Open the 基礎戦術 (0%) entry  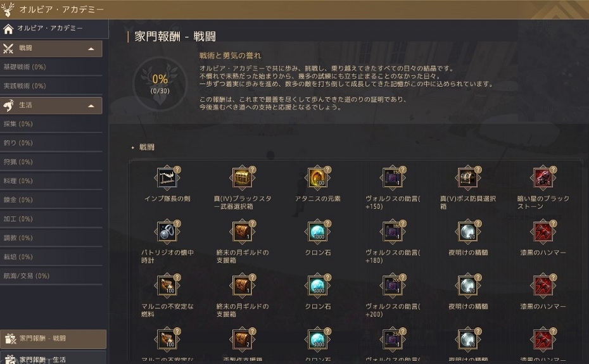coord(51,67)
